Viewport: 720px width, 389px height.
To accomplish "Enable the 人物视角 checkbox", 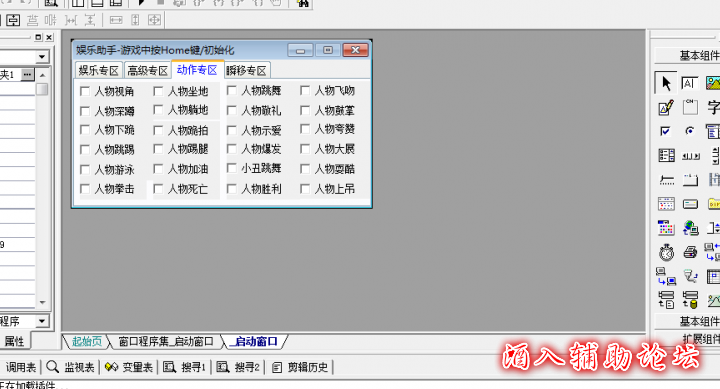I will (x=84, y=91).
